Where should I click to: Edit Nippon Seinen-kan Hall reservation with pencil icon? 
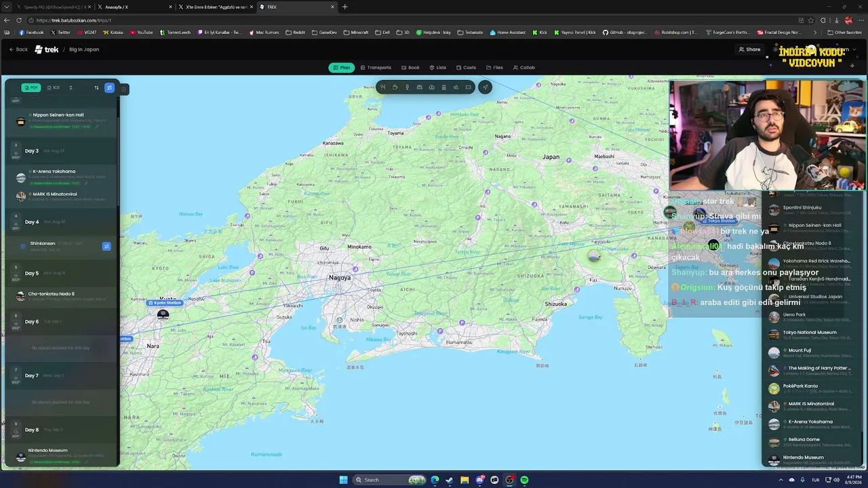pos(97,127)
